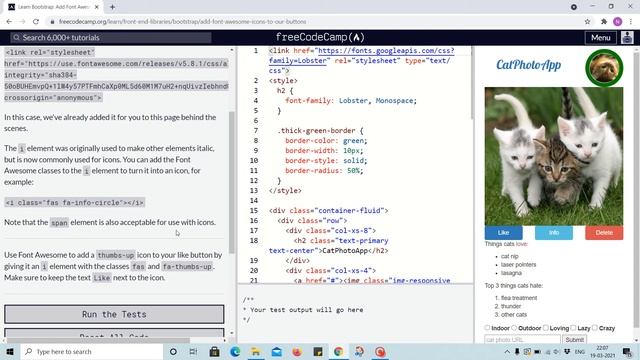Screen dimensions: 640x360
Task: Click the Delete button in preview
Action: (604, 233)
